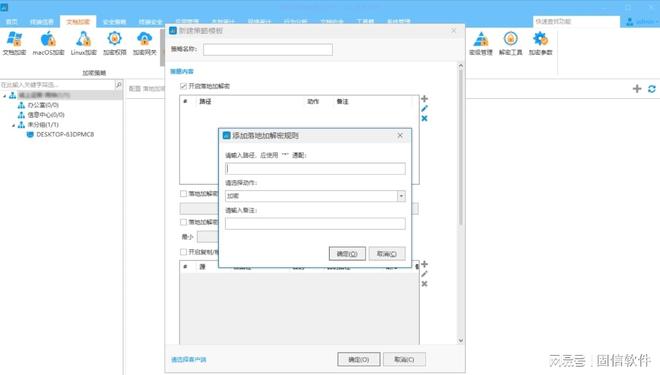Click the 请选择客户端 link
The height and width of the screenshot is (375, 660).
pyautogui.click(x=189, y=359)
